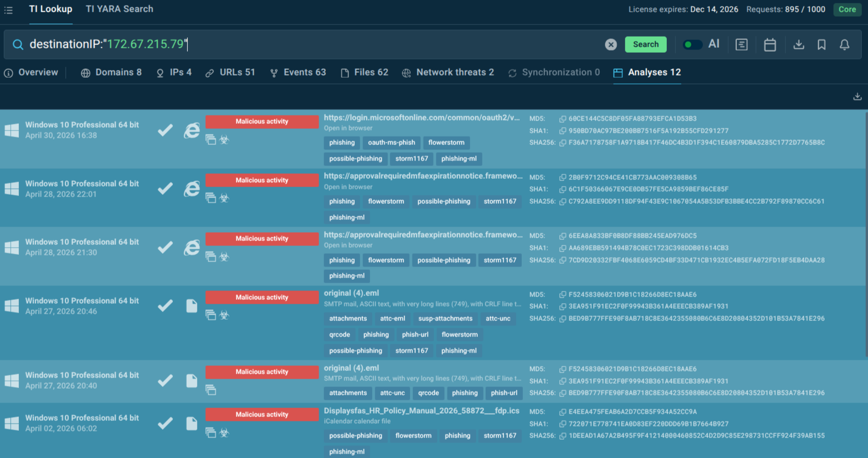The image size is (868, 458).
Task: Copy SHA1 950BD70AC97BE200BB7516F5A192B55CFD291277
Action: (562, 131)
